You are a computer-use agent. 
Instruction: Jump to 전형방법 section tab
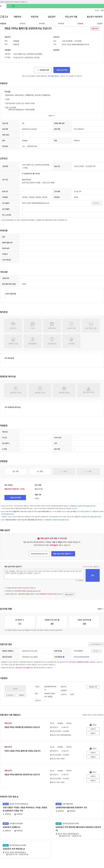click(x=80, y=24)
